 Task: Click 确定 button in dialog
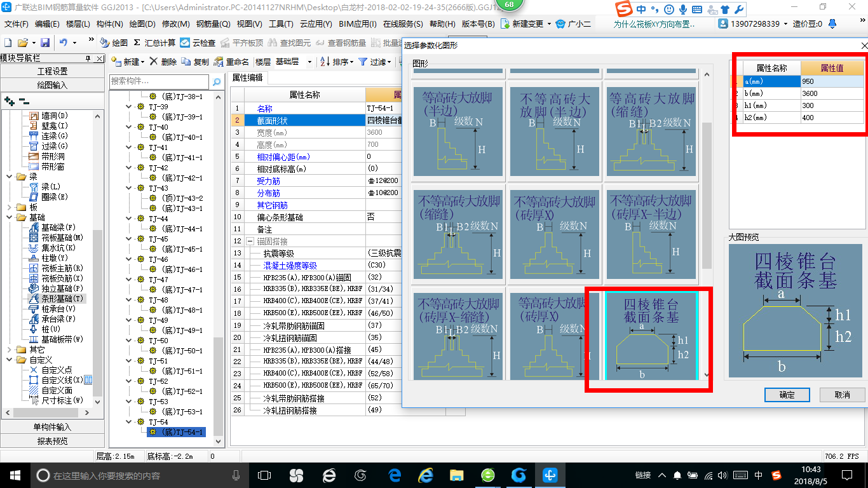(787, 395)
